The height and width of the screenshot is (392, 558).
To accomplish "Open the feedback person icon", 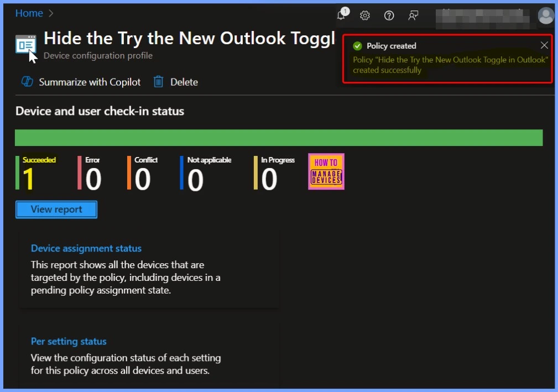I will (413, 15).
